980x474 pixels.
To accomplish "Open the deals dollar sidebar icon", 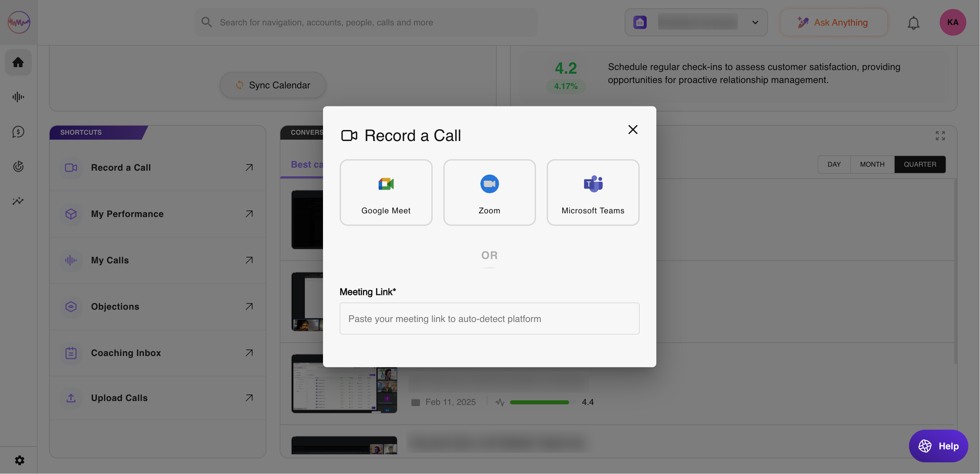I will (18, 132).
